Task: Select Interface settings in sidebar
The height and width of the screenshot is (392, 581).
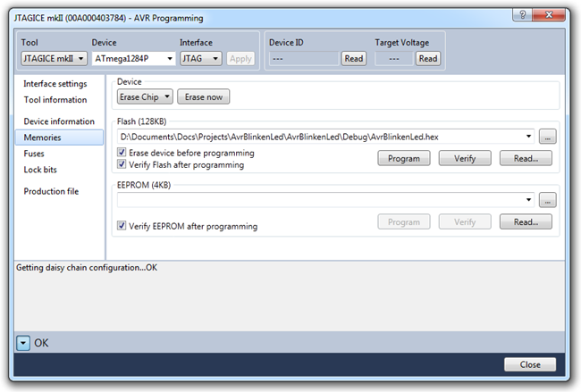Action: pos(55,84)
